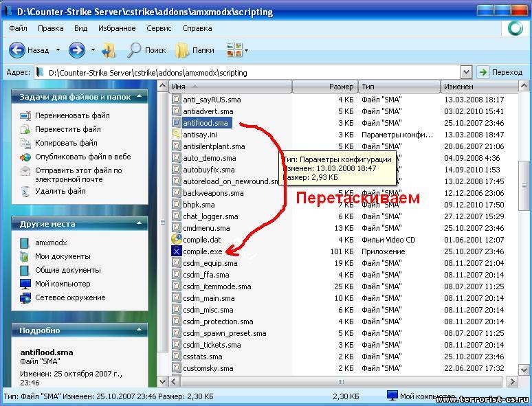The width and height of the screenshot is (532, 406).
Task: Open the Вид menu
Action: coord(80,28)
